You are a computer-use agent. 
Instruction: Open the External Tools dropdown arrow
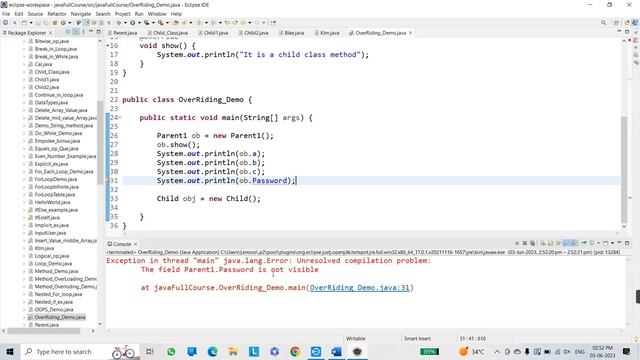(x=167, y=23)
